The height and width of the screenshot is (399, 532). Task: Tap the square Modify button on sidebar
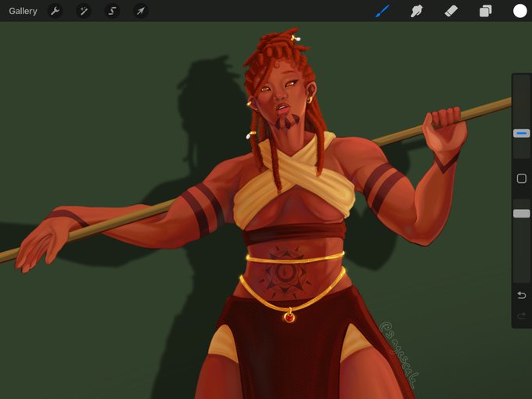(522, 178)
